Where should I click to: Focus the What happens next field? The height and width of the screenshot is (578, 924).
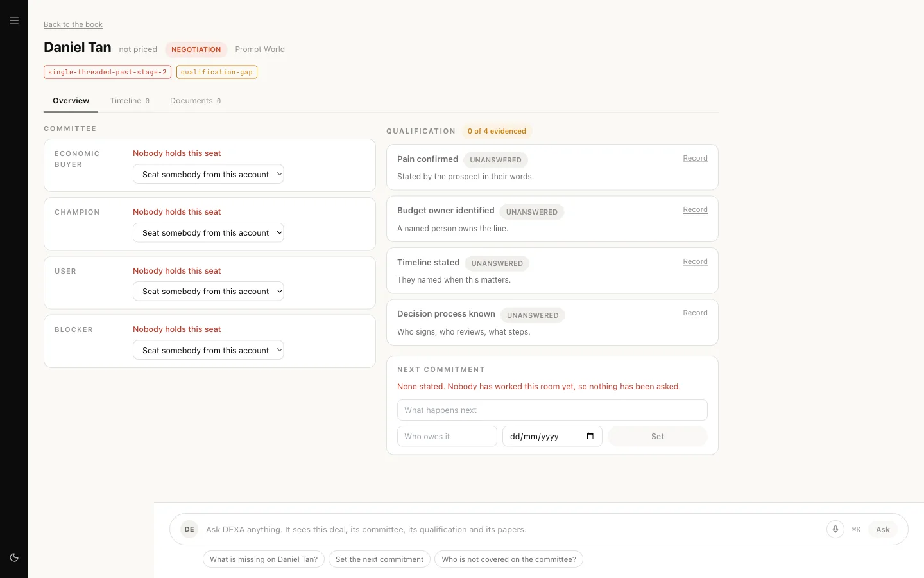[552, 410]
